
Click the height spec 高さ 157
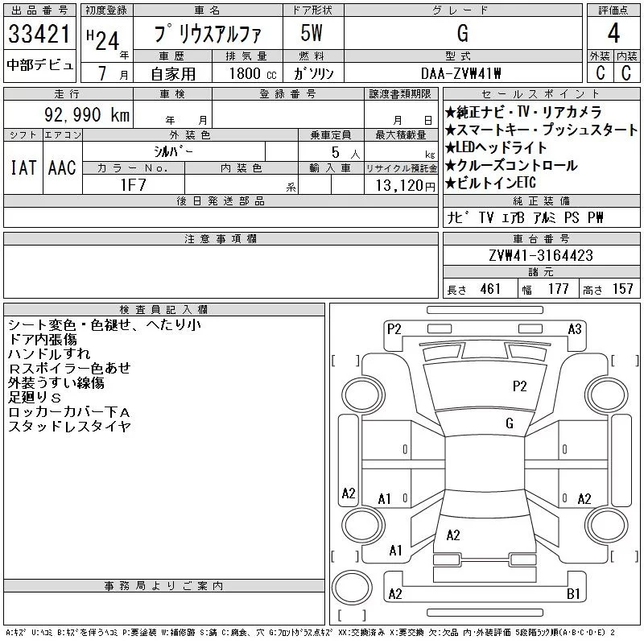(x=608, y=289)
